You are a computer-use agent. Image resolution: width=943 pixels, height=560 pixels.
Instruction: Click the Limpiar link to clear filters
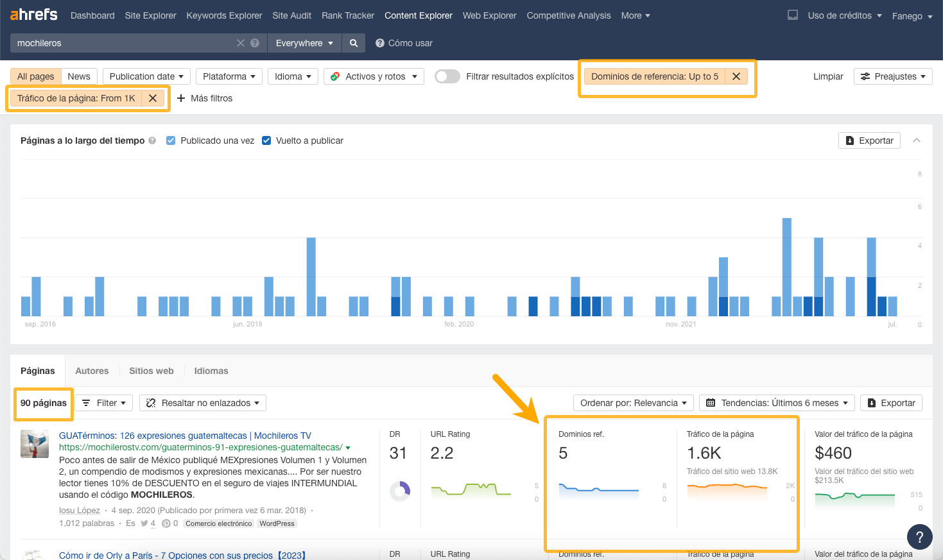pyautogui.click(x=827, y=76)
